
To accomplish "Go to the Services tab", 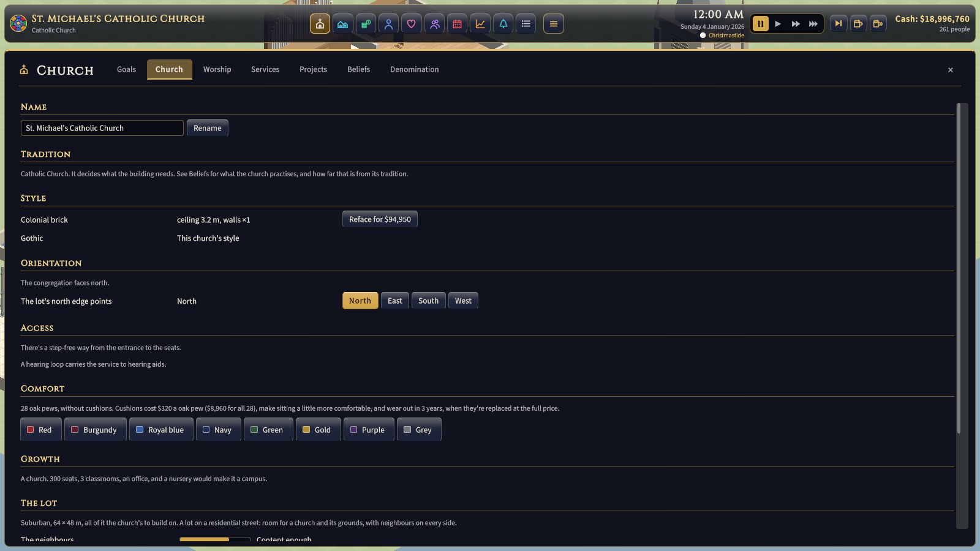I will click(x=265, y=69).
